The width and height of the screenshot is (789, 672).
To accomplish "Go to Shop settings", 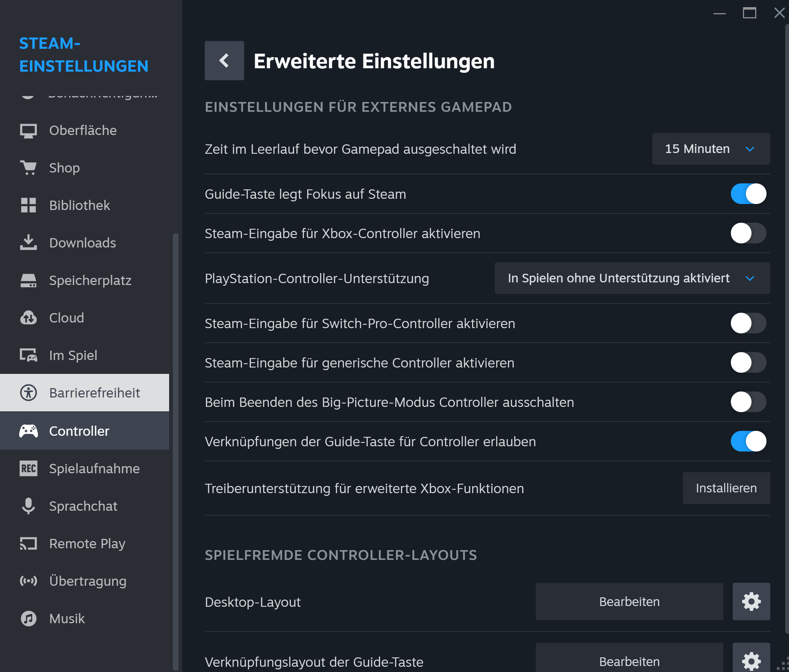I will coord(84,168).
